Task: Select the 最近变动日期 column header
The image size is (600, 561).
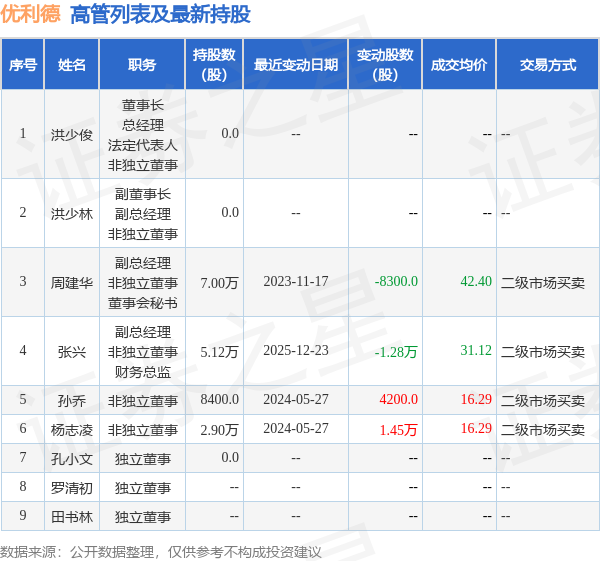Action: click(296, 65)
